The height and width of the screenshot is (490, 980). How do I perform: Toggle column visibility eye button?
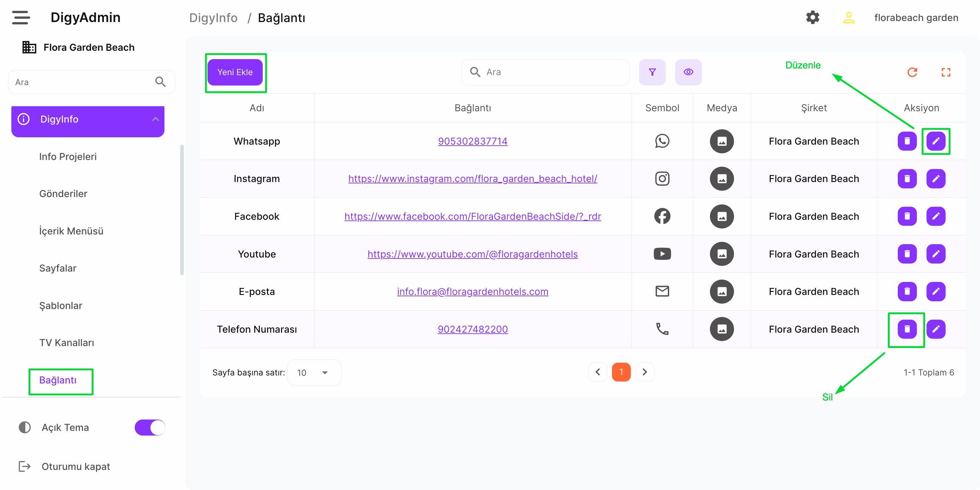pos(688,72)
